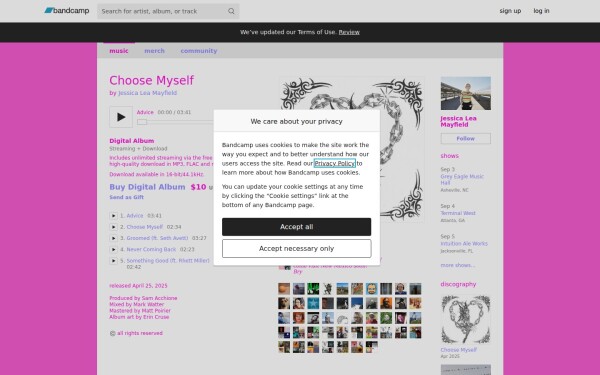
Task: Open the Jessica Lea Mayfield artist photo
Action: point(465,93)
